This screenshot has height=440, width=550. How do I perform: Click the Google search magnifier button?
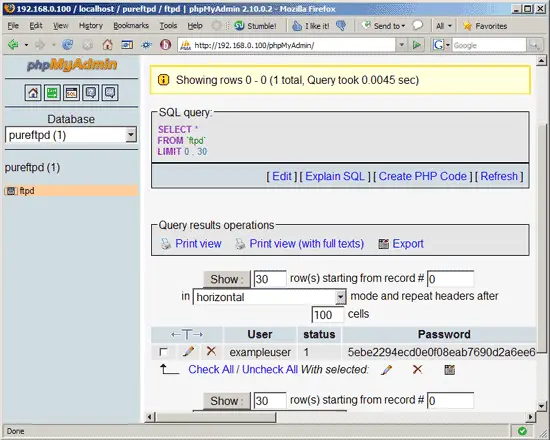(534, 45)
